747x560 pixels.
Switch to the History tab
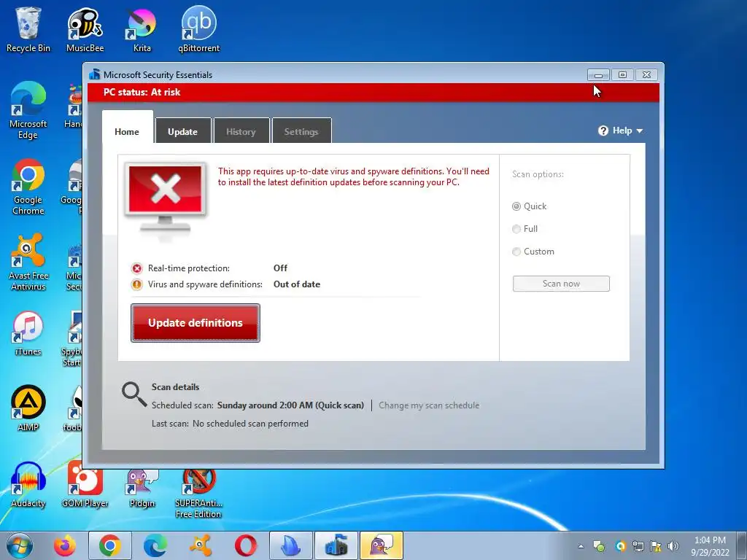coord(241,132)
